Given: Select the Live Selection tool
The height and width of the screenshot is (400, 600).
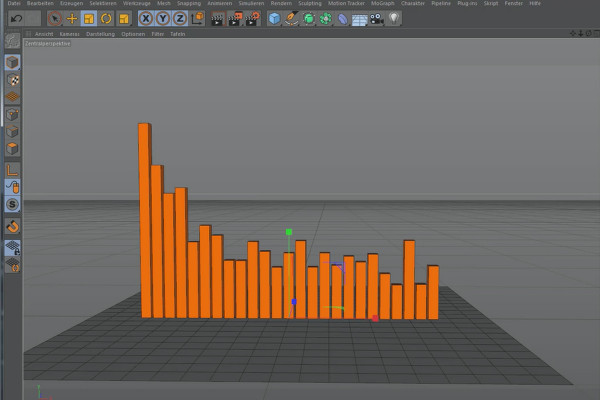Looking at the screenshot, I should point(55,18).
